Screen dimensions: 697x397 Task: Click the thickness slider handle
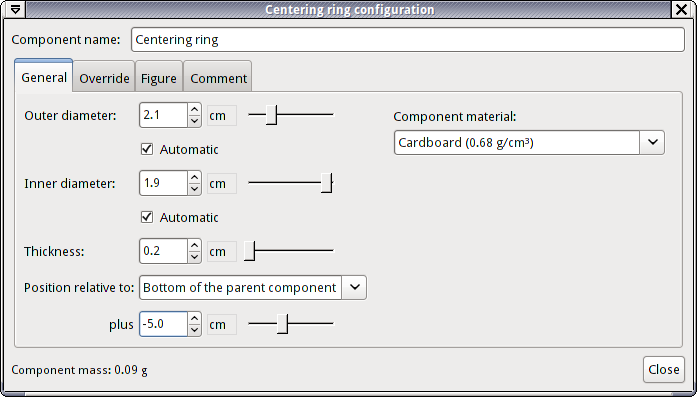pos(249,251)
